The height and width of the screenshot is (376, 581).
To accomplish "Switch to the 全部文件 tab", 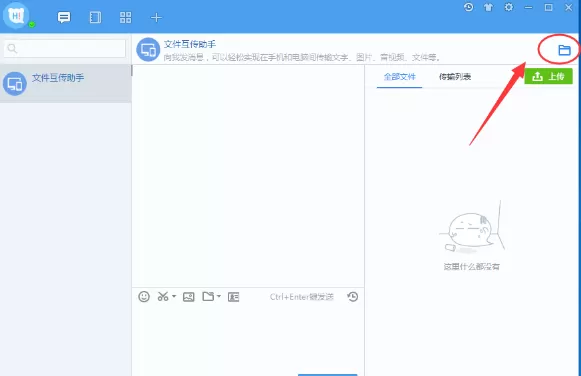I will pyautogui.click(x=399, y=77).
